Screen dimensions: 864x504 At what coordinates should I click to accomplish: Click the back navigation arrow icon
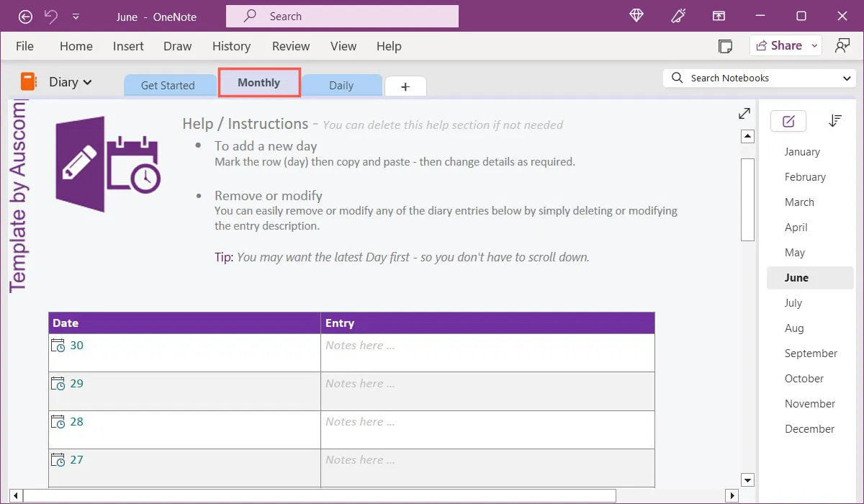(x=25, y=16)
